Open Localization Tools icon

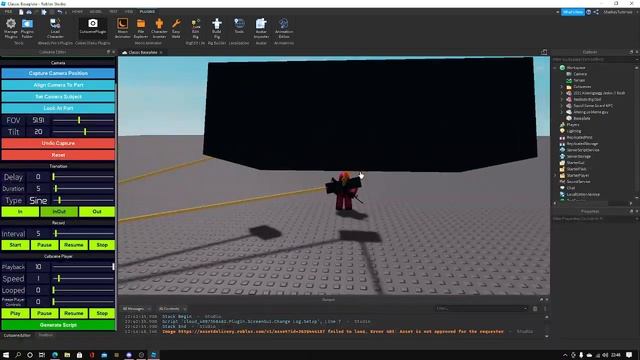[239, 26]
